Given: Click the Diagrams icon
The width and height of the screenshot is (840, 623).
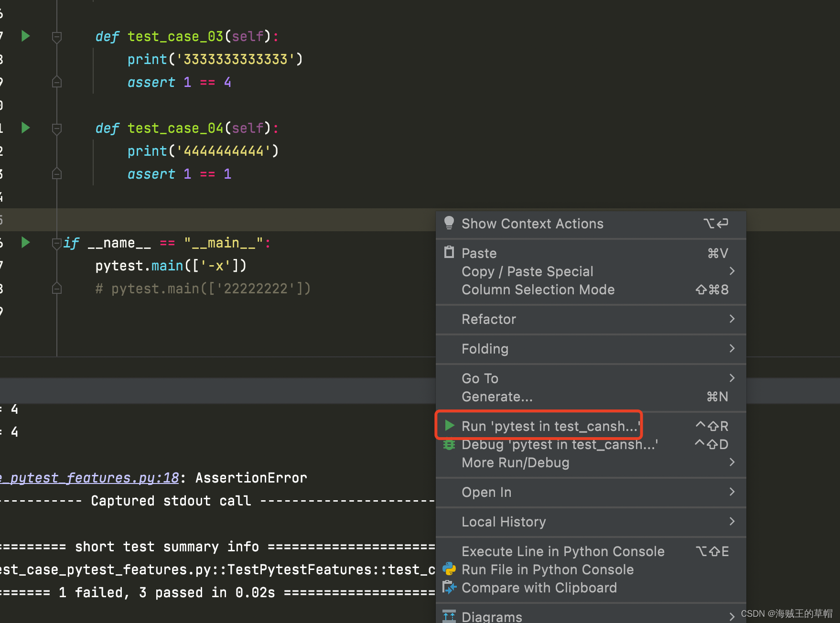Looking at the screenshot, I should point(449,616).
